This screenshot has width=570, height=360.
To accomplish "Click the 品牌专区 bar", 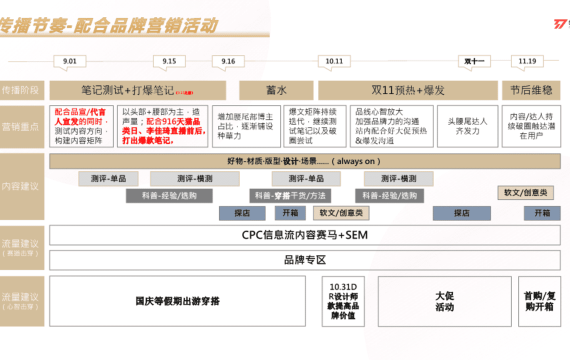I will point(305,260).
